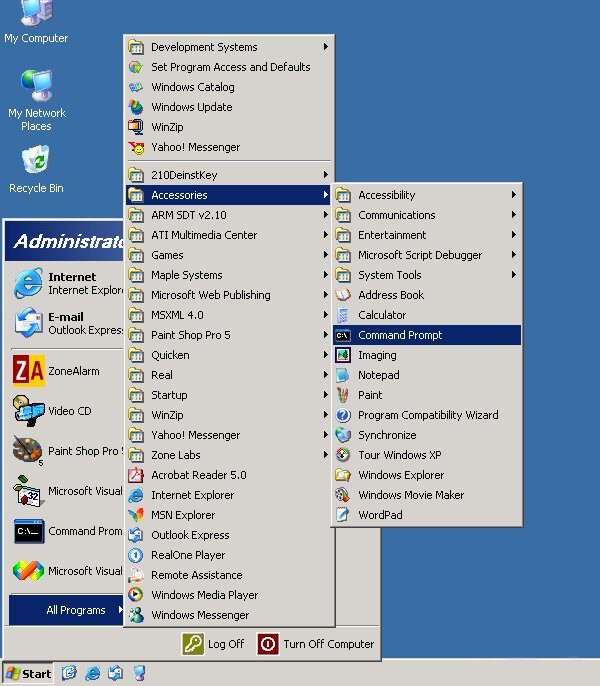Open the Address Book icon
This screenshot has height=686, width=600.
click(x=343, y=295)
